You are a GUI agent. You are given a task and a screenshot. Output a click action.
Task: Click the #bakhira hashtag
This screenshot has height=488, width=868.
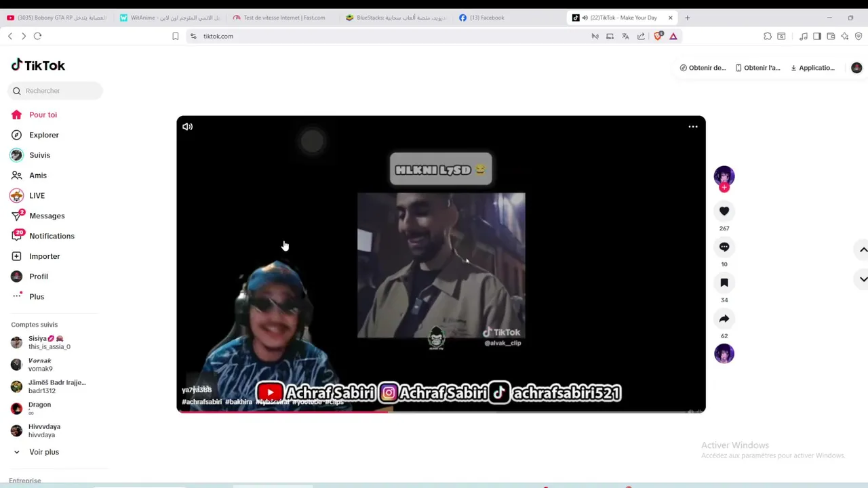(239, 402)
